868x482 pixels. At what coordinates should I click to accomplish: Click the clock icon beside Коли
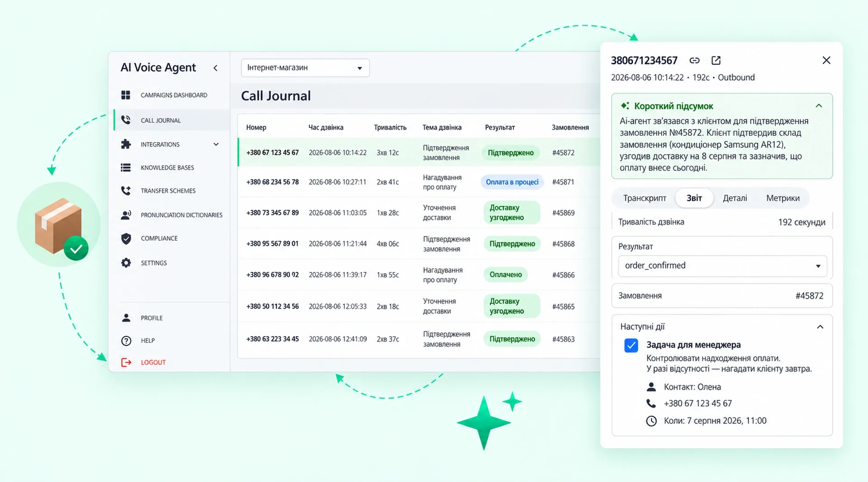coord(651,421)
